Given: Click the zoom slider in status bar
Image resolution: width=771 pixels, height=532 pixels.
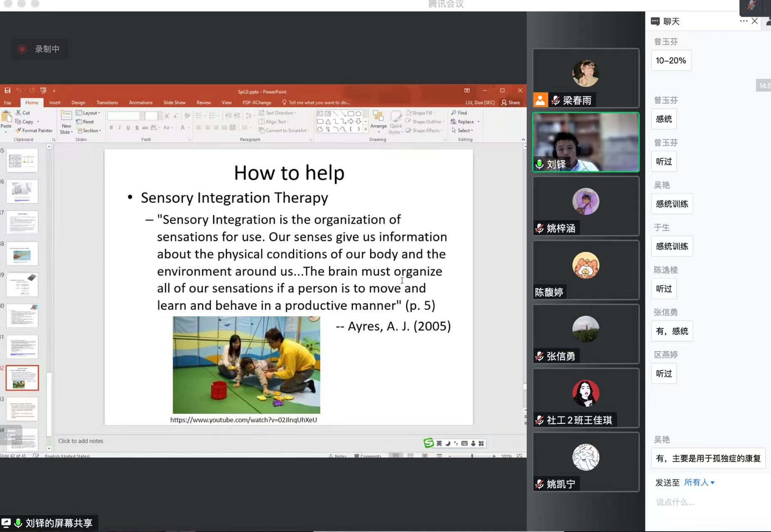Looking at the screenshot, I should tap(472, 456).
